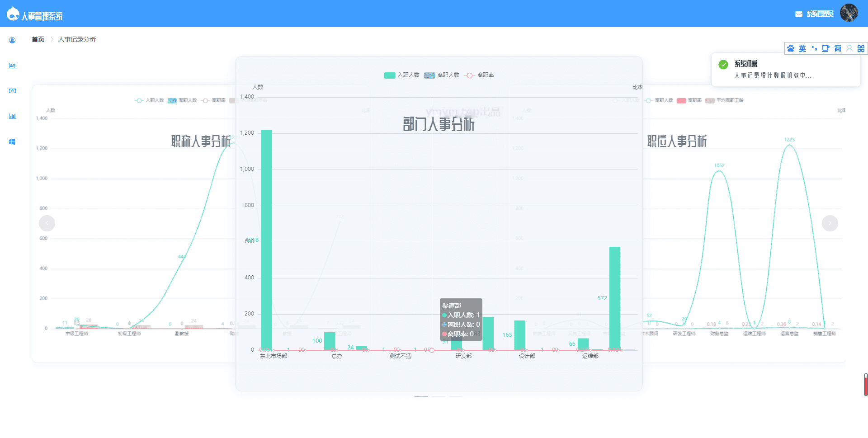Open the 系统管理员 account menu
The height and width of the screenshot is (438, 868).
pyautogui.click(x=820, y=14)
